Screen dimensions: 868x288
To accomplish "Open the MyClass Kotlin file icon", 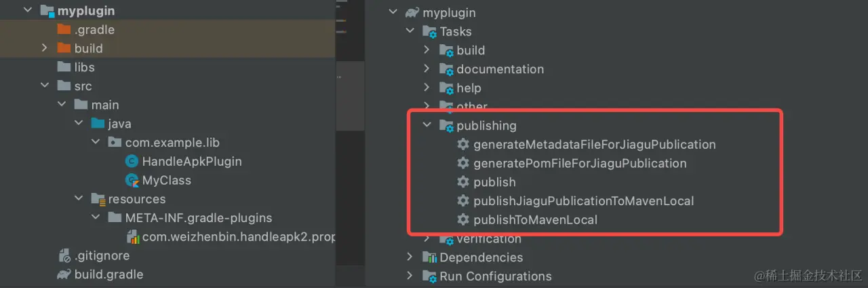I will pos(132,180).
